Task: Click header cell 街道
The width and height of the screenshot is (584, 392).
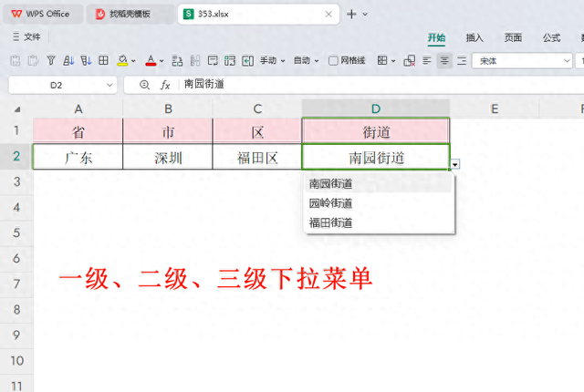Action: 376,131
